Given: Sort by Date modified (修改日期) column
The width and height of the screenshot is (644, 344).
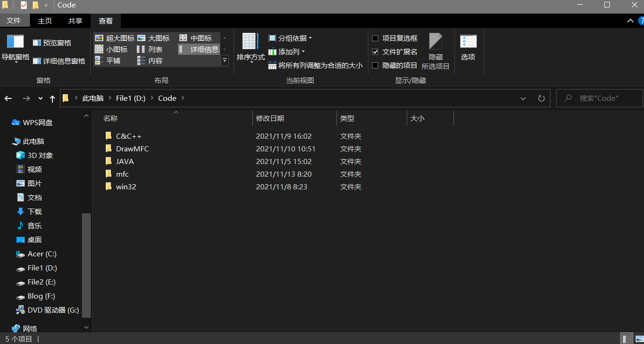Looking at the screenshot, I should (294, 119).
